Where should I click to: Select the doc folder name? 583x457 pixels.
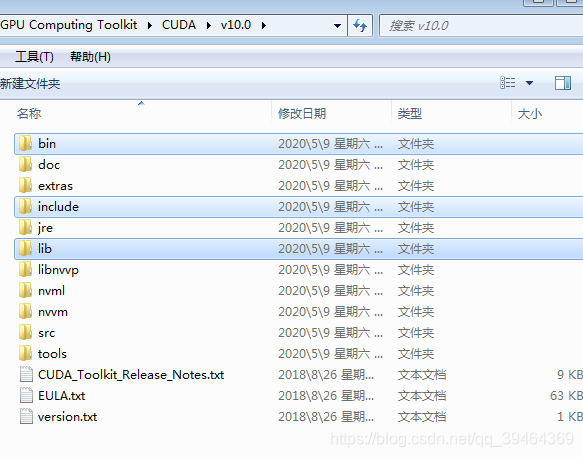49,164
